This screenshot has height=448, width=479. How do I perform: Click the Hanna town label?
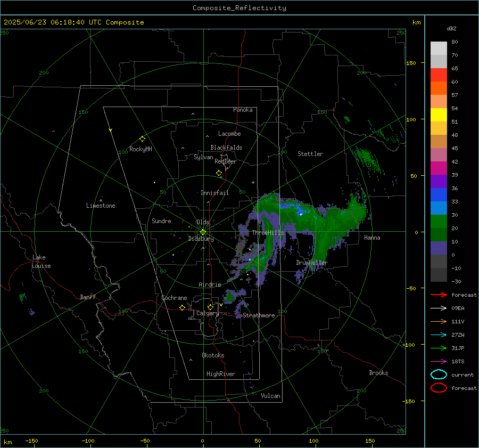coord(372,238)
